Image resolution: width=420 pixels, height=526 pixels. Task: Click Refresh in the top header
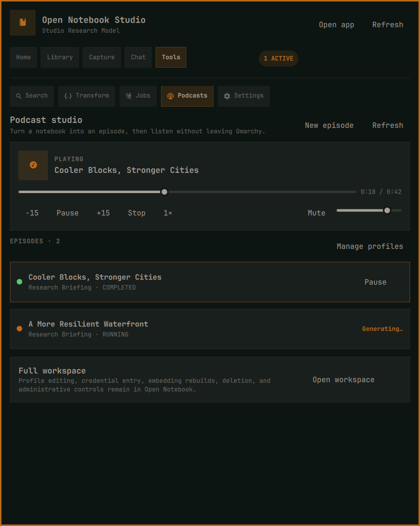387,25
